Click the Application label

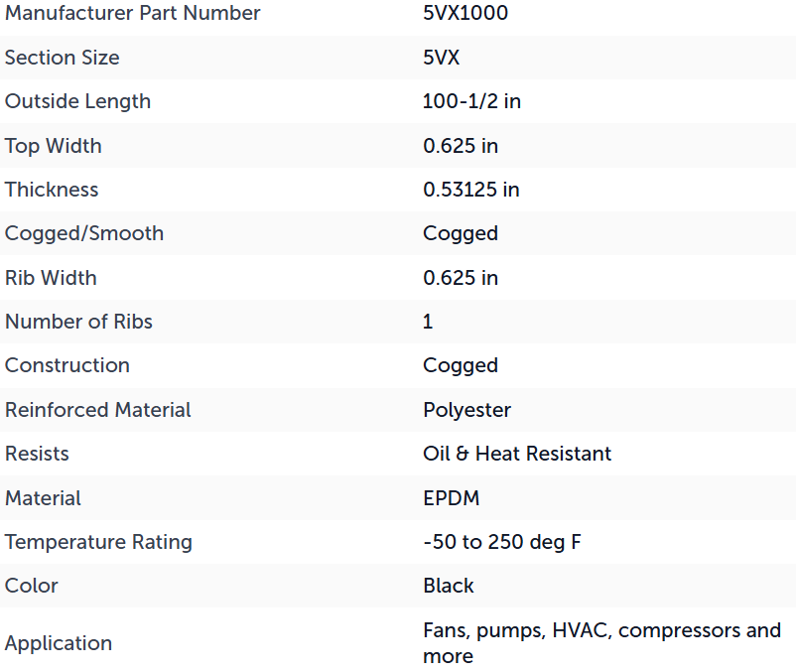click(x=59, y=643)
